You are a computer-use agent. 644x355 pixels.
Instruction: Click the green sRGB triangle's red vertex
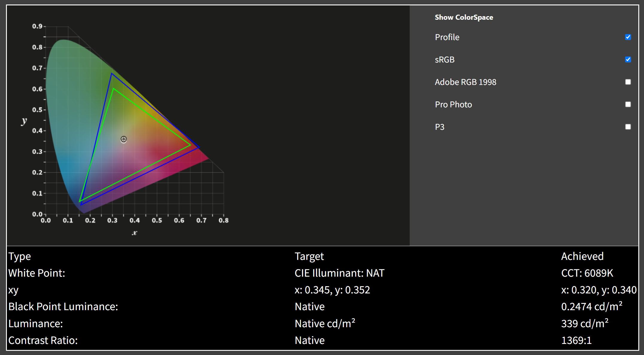tap(190, 145)
